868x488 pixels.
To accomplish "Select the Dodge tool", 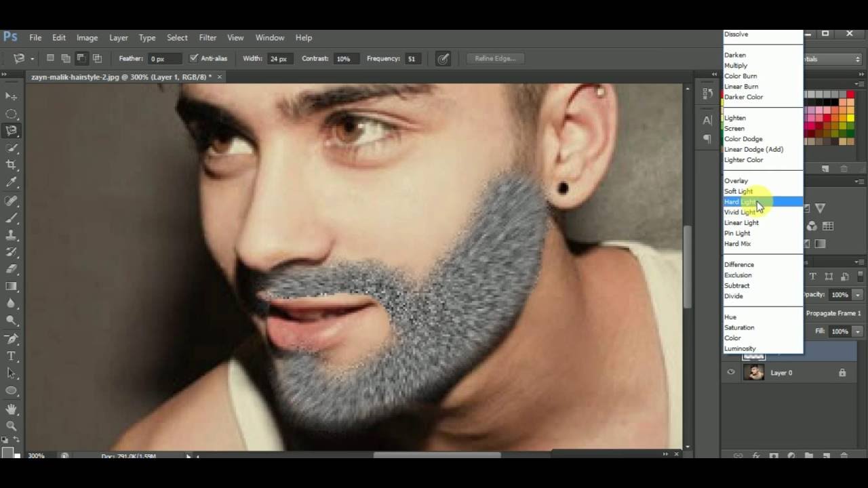I will 11,321.
